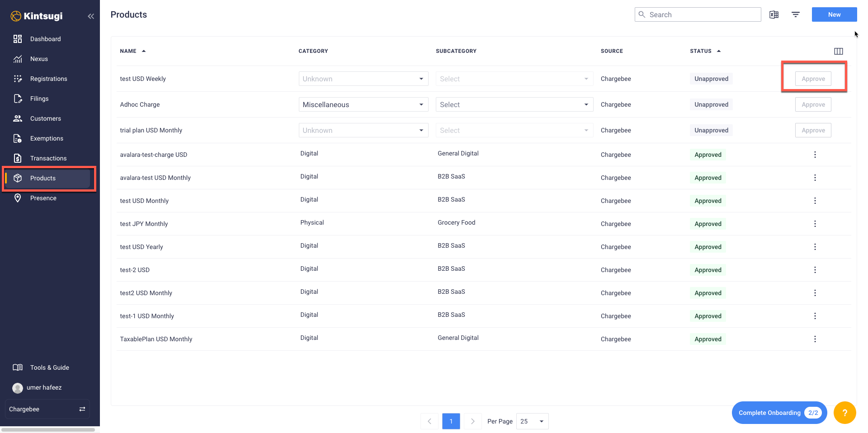Open three-dot menu for test JPY Monthly
868x433 pixels.
(815, 224)
